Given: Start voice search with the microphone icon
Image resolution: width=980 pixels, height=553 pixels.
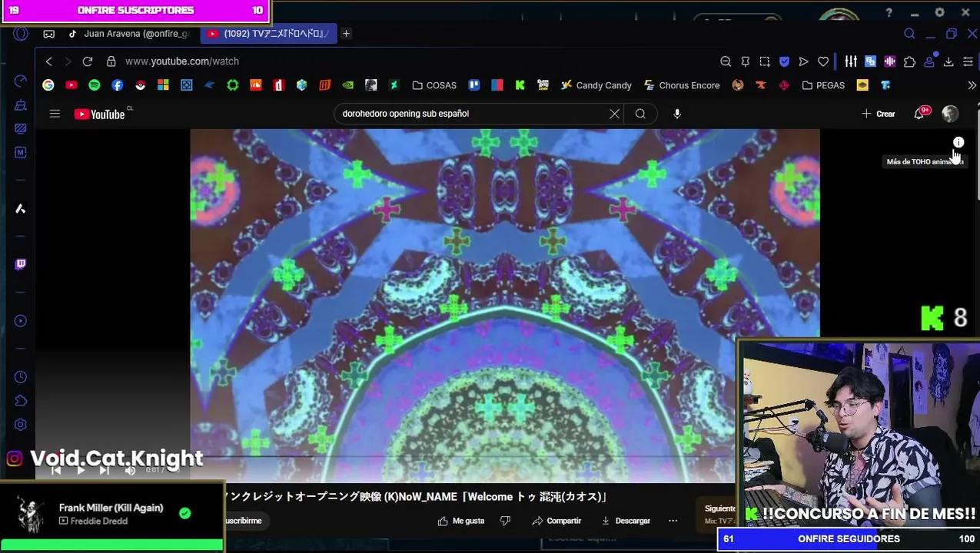Looking at the screenshot, I should point(677,114).
